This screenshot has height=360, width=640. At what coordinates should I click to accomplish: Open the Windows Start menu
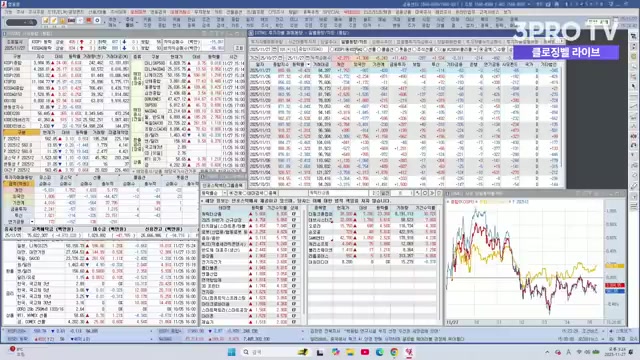[x=231, y=352]
